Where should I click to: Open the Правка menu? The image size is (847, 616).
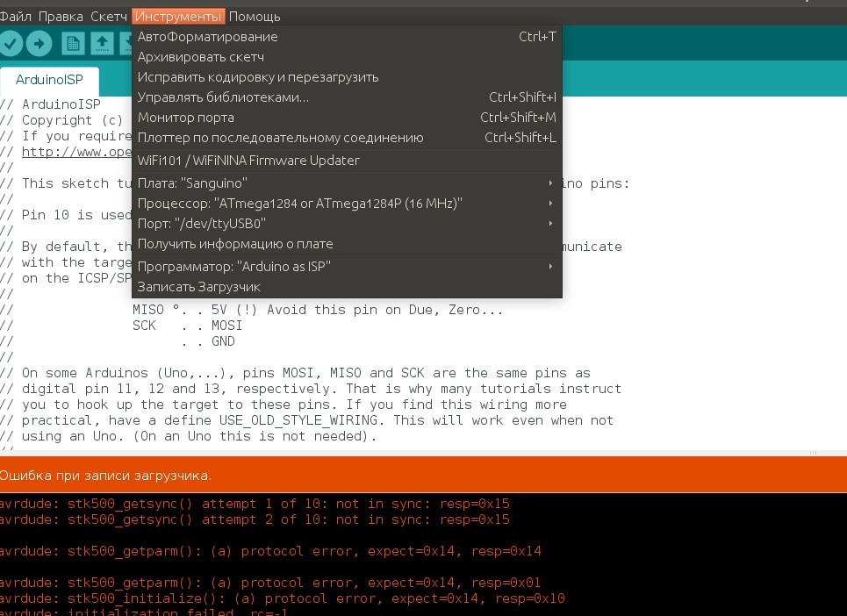click(61, 17)
